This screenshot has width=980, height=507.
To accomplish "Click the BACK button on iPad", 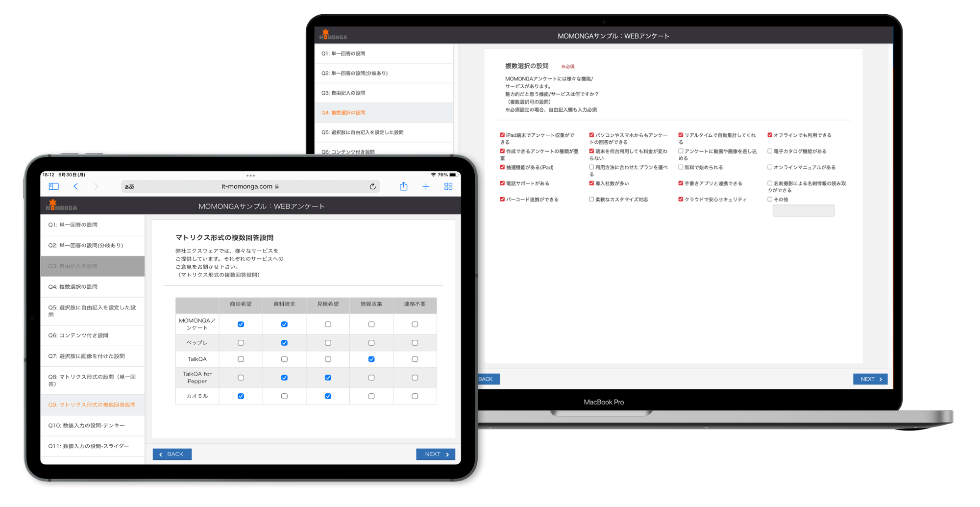I will tap(172, 454).
